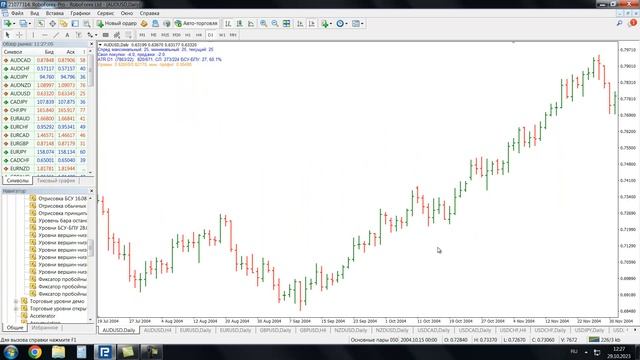
Task: Click the Новый ордер button
Action: 117,24
